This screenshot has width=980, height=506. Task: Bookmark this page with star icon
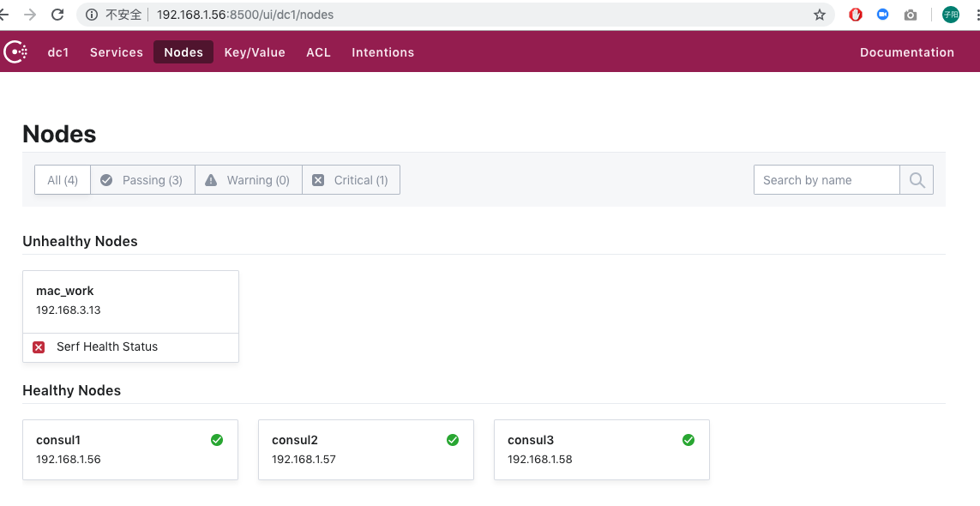pos(820,15)
